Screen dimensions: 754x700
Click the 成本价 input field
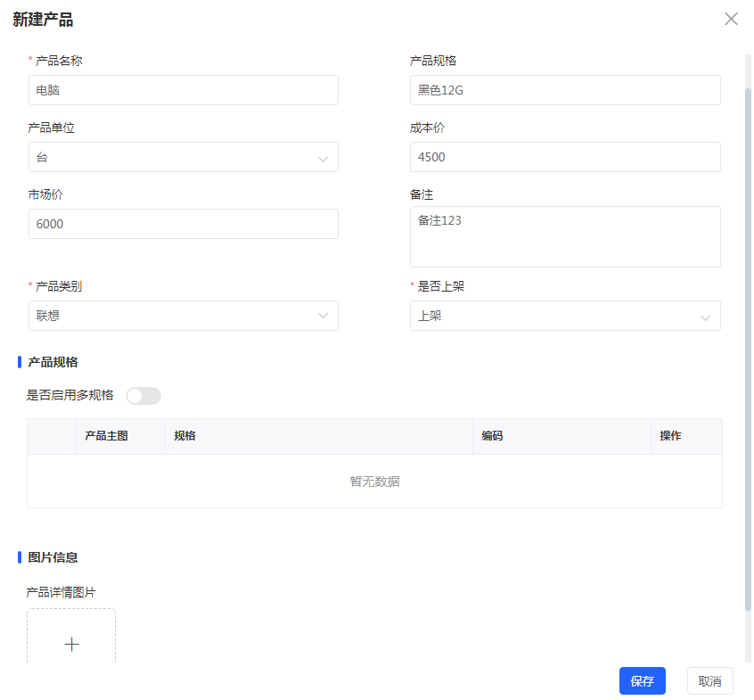[x=565, y=157]
